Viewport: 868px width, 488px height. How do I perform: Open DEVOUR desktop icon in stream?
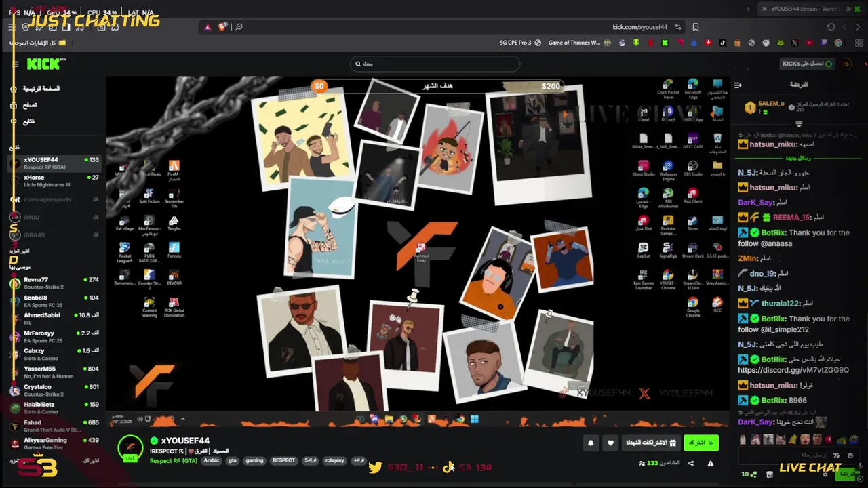point(174,277)
